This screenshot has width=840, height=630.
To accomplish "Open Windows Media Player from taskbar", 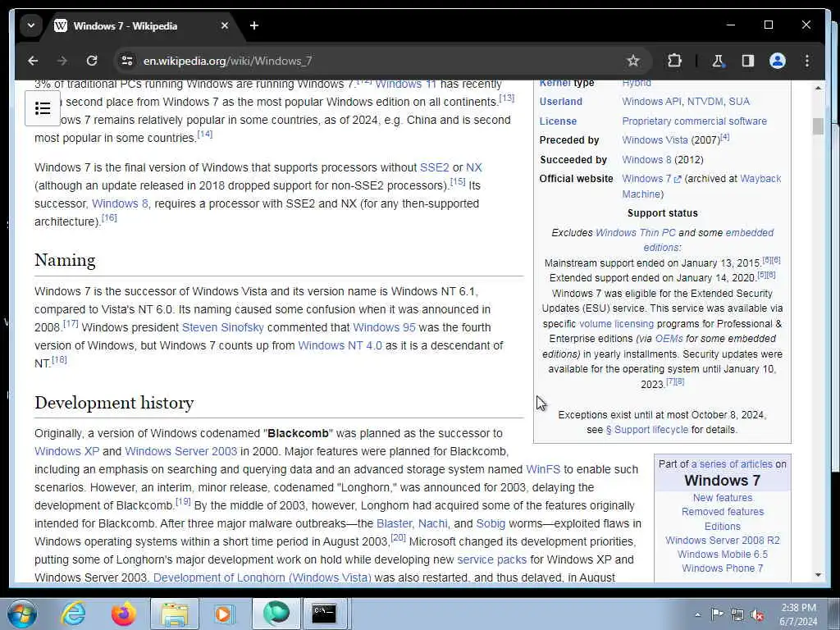I will [x=225, y=614].
